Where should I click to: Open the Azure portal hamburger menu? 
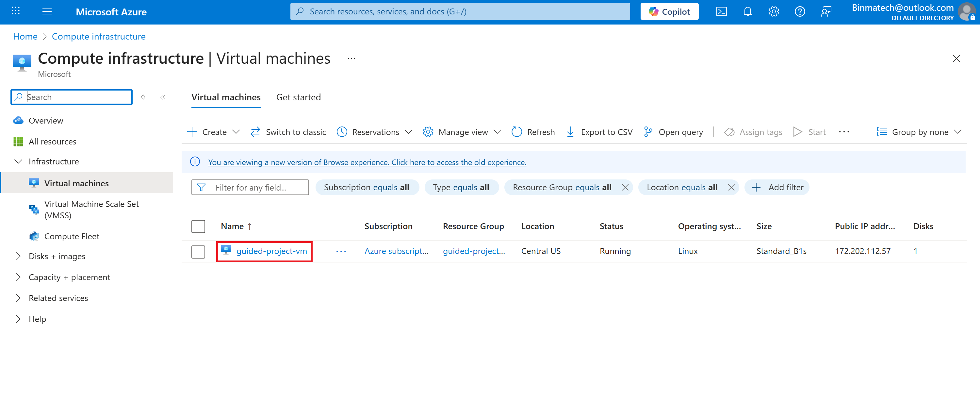[x=47, y=12]
